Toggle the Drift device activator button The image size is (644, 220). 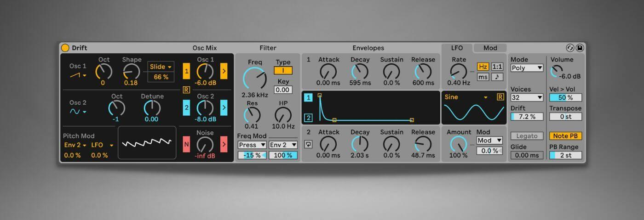pos(65,48)
